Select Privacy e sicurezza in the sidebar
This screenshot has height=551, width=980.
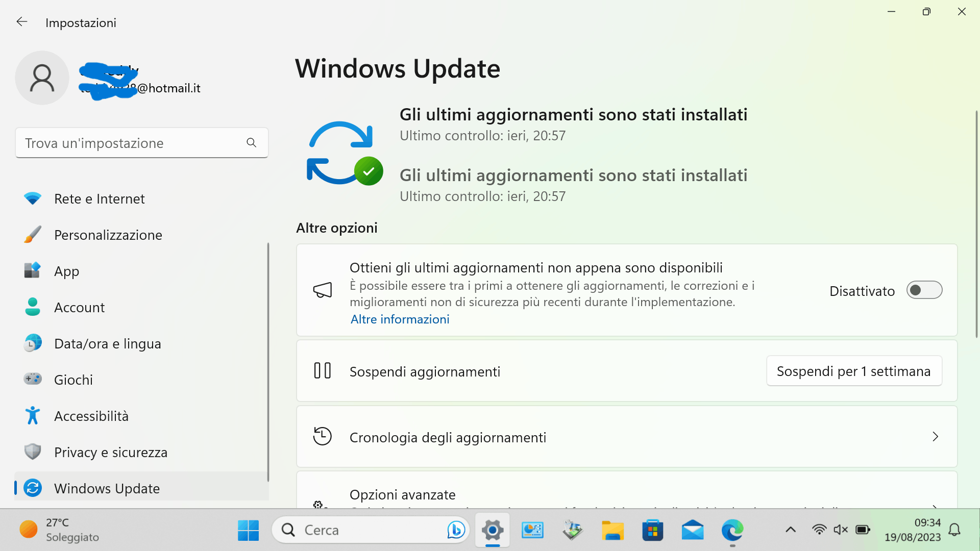111,453
